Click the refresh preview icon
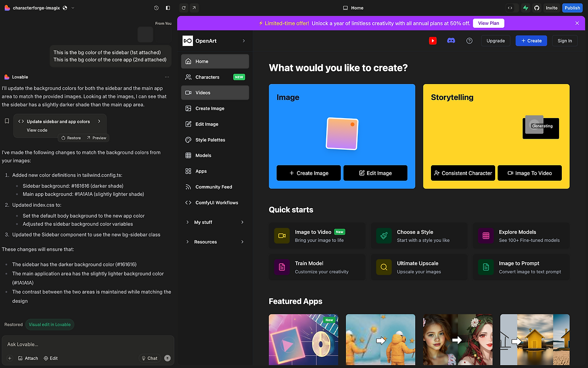The width and height of the screenshot is (588, 368). pos(184,8)
